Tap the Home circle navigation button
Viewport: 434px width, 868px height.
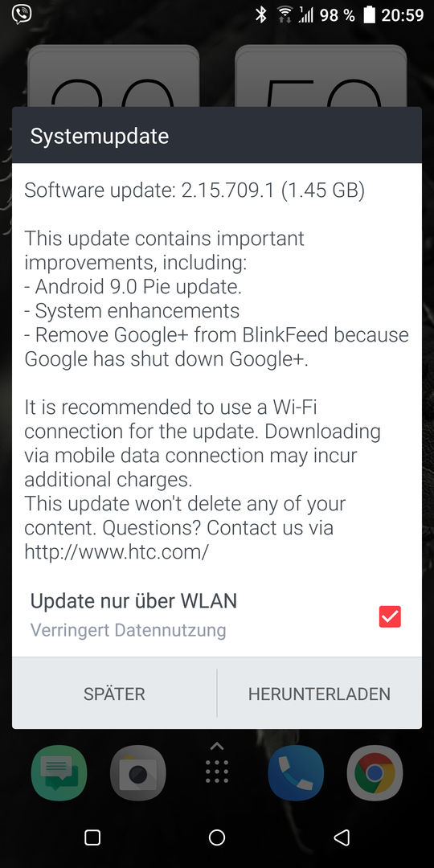217,837
